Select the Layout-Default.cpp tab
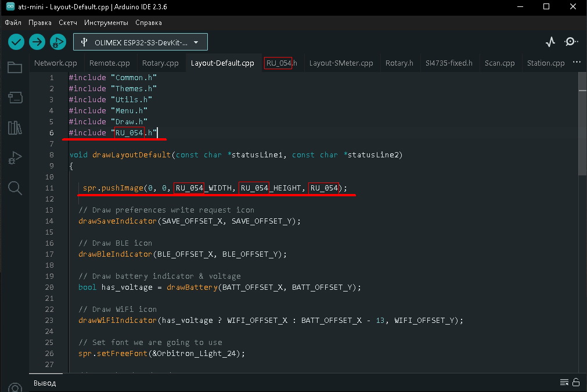587x392 pixels. click(222, 63)
